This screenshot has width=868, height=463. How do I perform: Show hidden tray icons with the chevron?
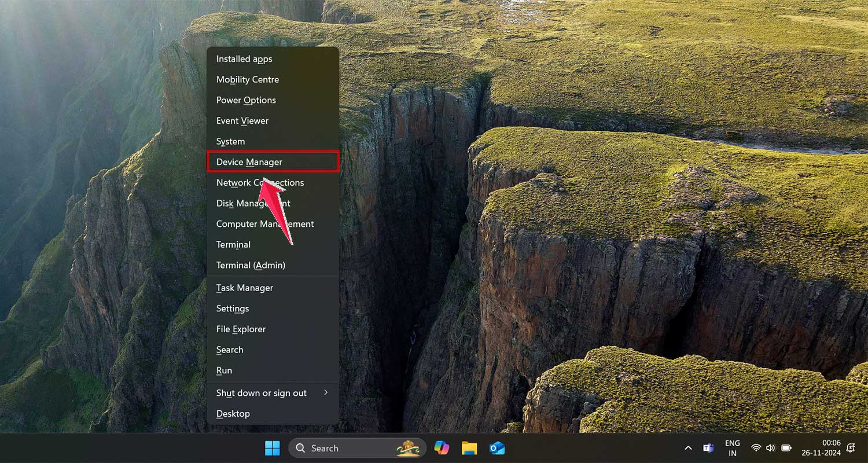point(688,447)
